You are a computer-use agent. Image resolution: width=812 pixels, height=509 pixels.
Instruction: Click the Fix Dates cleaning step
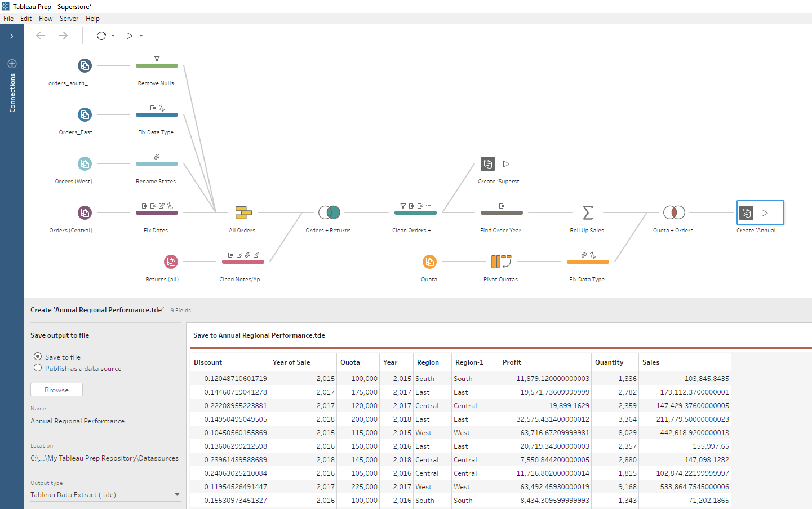tap(156, 213)
